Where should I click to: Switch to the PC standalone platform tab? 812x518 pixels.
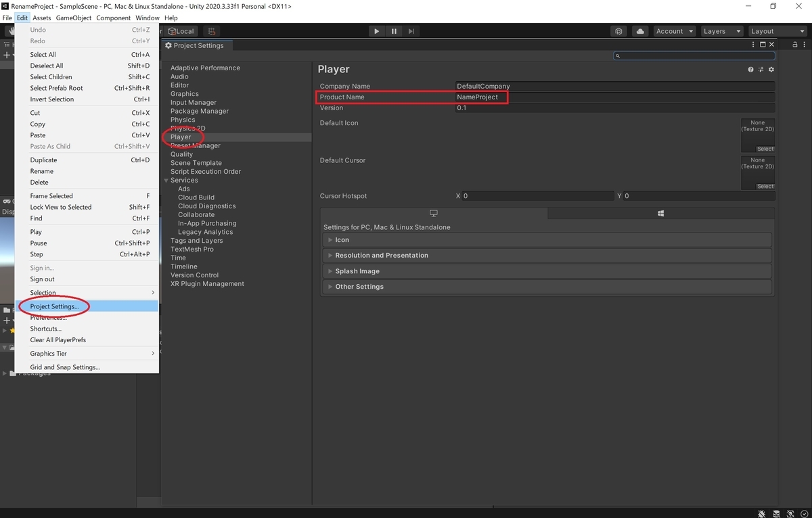(x=434, y=214)
